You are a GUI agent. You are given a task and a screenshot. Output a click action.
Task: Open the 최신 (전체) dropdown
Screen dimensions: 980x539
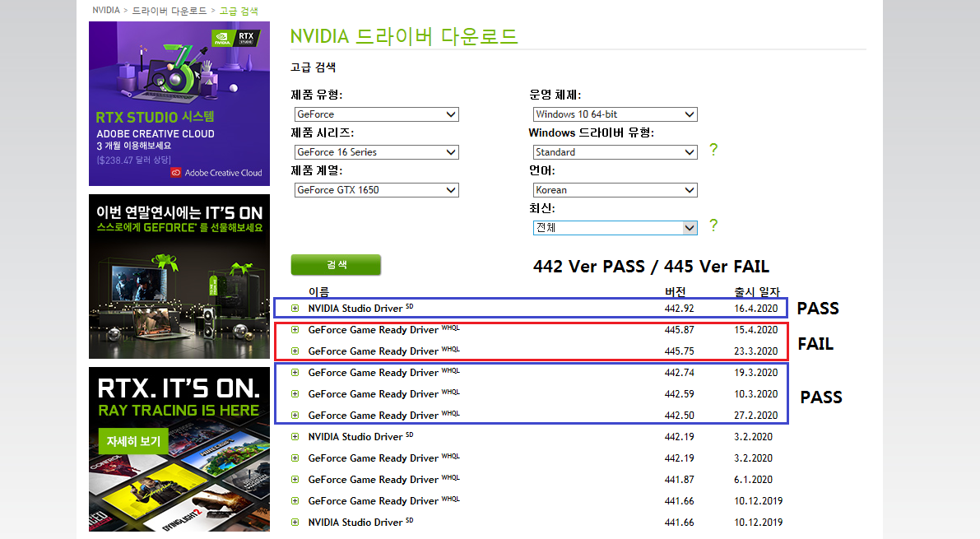click(615, 228)
